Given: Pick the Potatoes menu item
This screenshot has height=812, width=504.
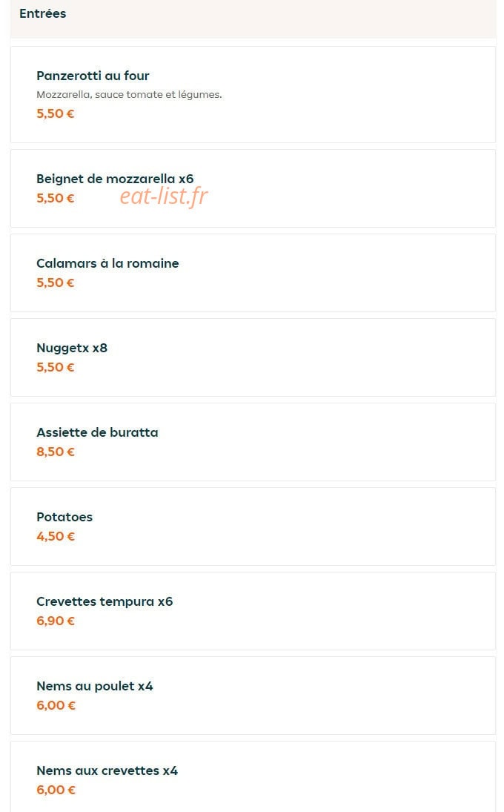Looking at the screenshot, I should point(253,527).
